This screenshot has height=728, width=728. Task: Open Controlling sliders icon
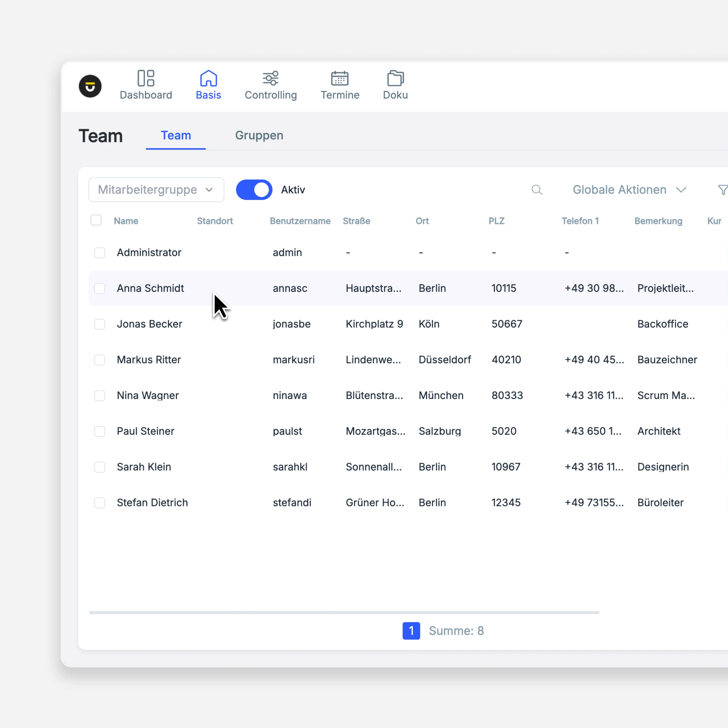click(x=271, y=79)
